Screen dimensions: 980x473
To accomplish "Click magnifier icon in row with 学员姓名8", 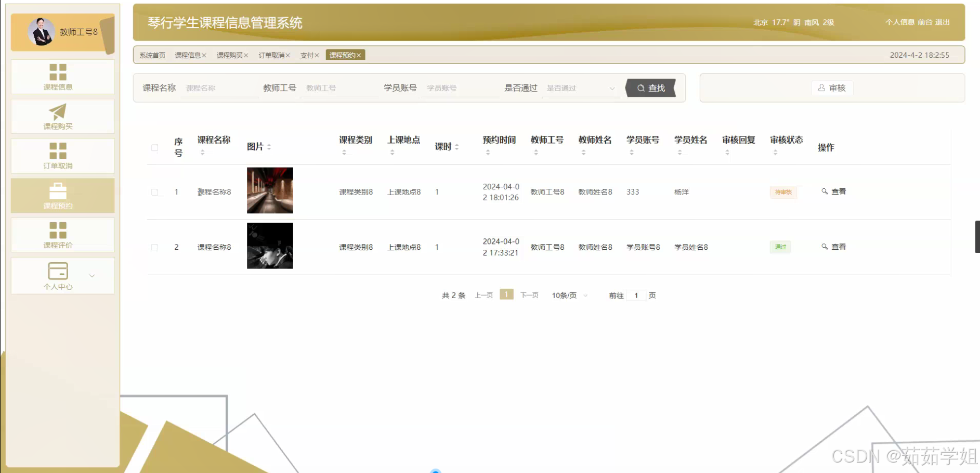I will click(x=825, y=247).
